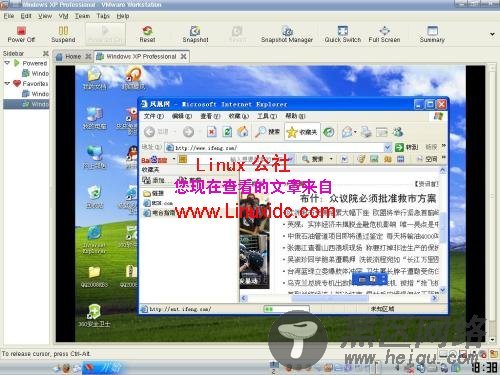Click the news photo thumbnail
500x375 pixels.
(x=254, y=242)
